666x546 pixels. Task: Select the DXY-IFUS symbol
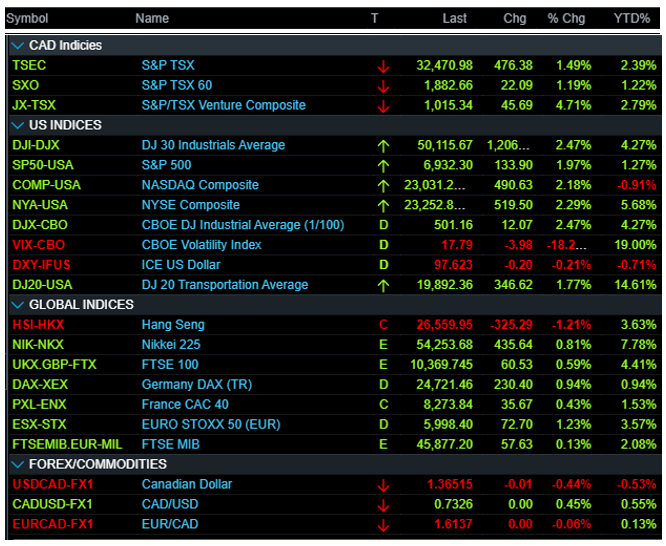coord(41,265)
